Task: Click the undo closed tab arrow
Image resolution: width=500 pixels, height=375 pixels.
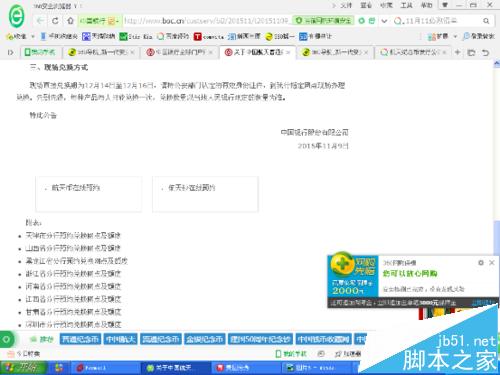Action: (x=486, y=52)
